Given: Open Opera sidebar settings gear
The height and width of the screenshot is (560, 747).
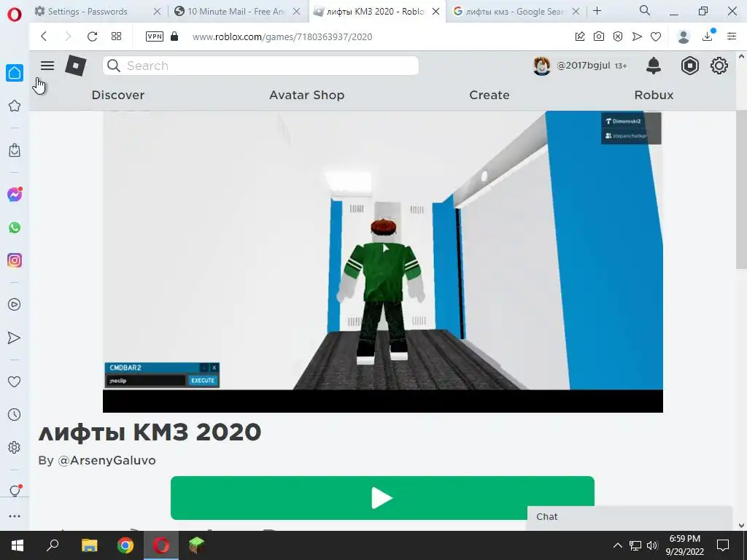Looking at the screenshot, I should coord(15,447).
